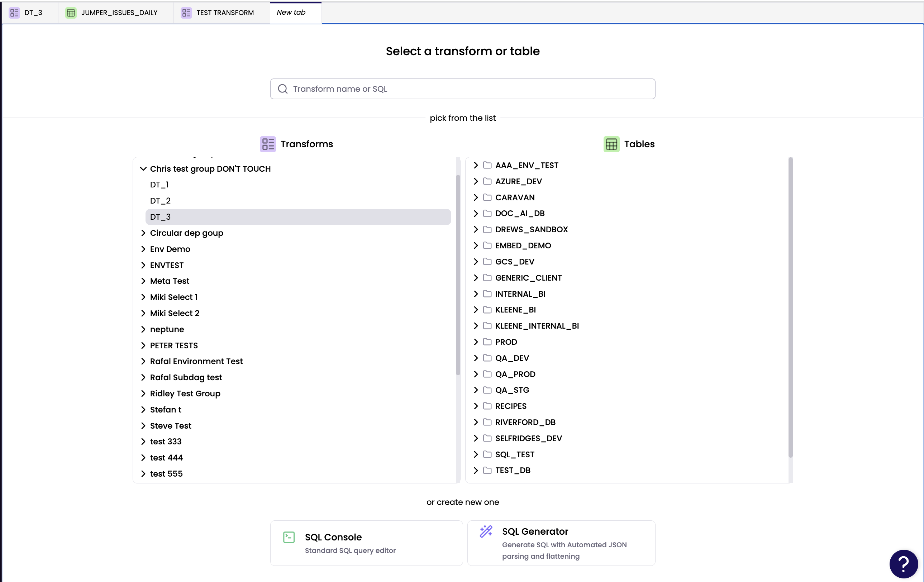The image size is (924, 582).
Task: Expand the PETER TESTS group chevron
Action: tap(143, 345)
